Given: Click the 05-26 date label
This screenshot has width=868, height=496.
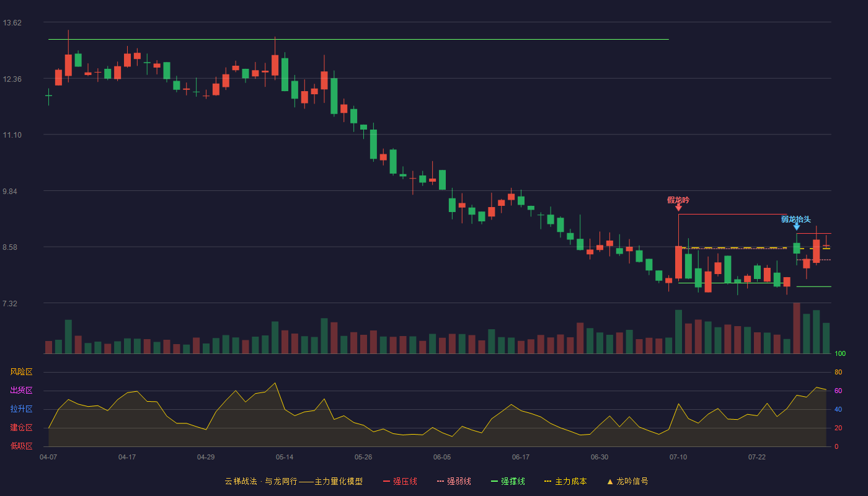Looking at the screenshot, I should coord(363,457).
